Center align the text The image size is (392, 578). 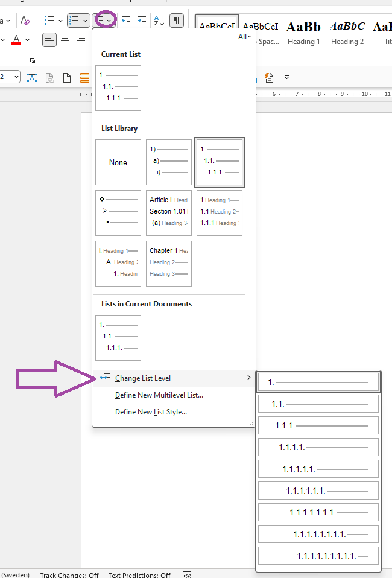pos(65,39)
